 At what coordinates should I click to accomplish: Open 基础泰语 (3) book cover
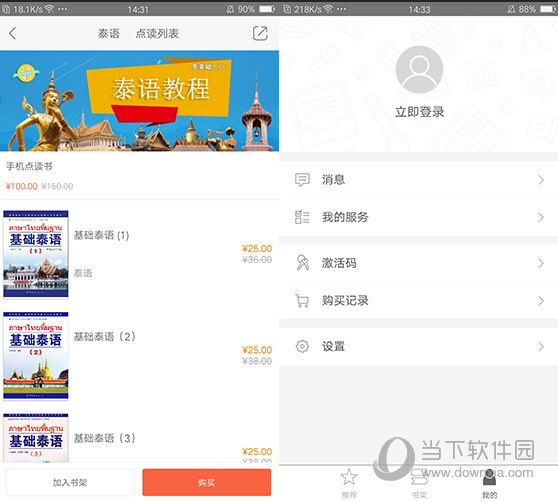click(x=36, y=438)
